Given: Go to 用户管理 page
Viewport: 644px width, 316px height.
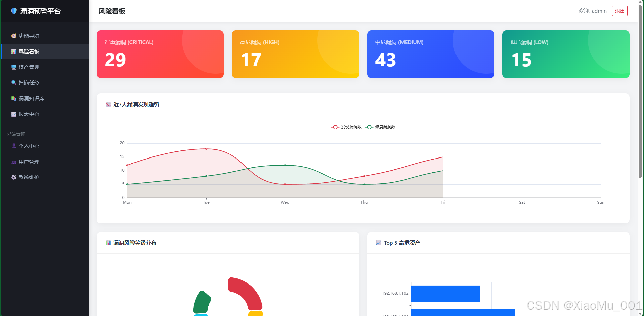Looking at the screenshot, I should [x=45, y=162].
